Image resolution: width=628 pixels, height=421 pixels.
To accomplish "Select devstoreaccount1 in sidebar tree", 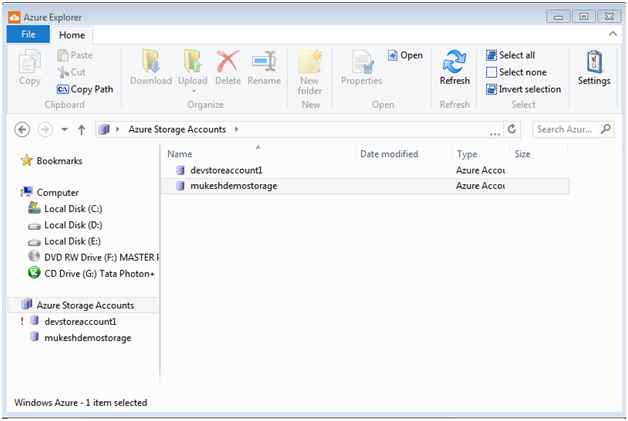I will pos(75,321).
